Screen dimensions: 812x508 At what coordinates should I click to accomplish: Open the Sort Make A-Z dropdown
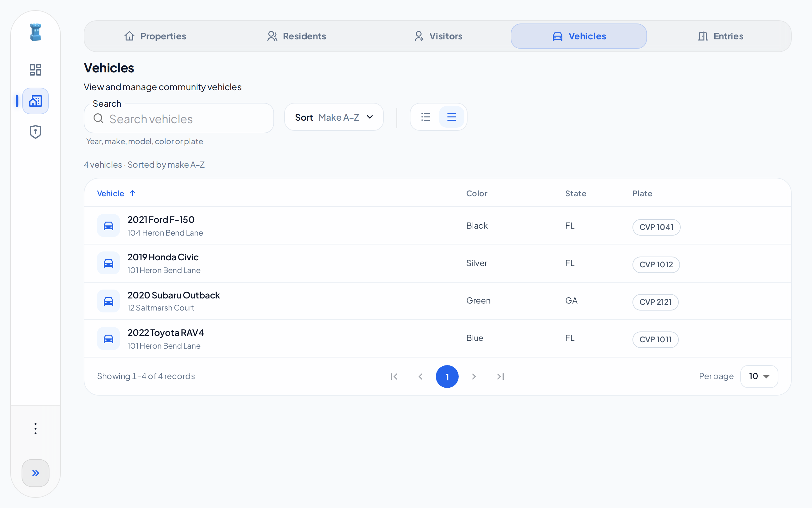coord(334,117)
